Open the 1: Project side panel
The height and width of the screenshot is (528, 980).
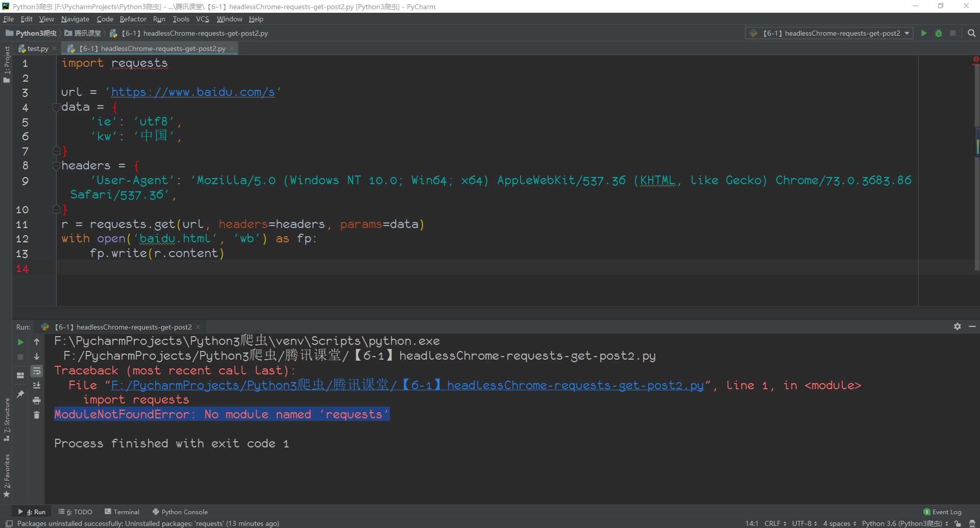(7, 64)
